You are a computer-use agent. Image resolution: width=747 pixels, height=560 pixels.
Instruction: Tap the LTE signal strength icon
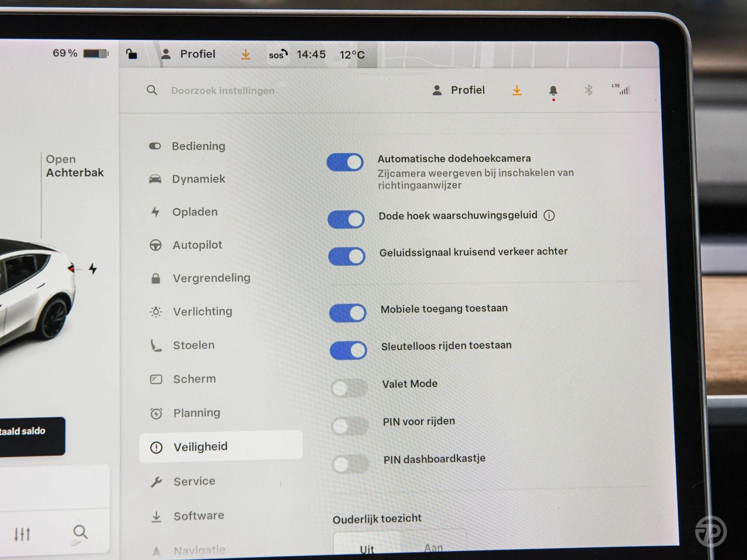point(621,89)
